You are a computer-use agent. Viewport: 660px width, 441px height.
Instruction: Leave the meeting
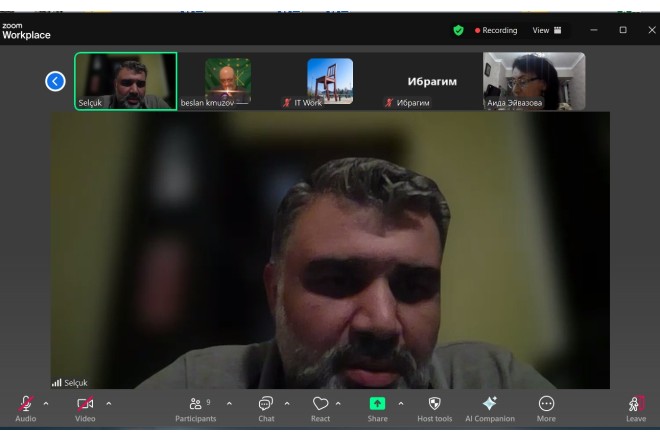[636, 408]
